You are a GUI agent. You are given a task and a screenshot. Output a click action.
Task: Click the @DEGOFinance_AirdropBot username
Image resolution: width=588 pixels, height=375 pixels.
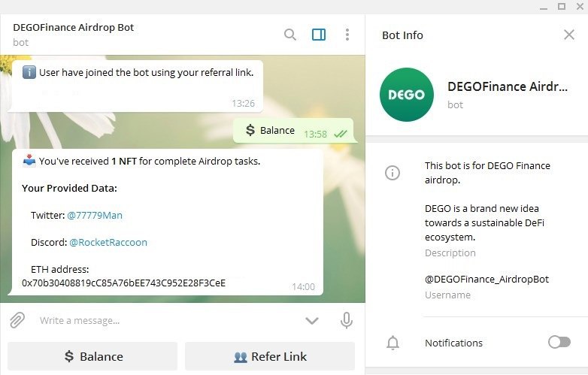coord(486,279)
